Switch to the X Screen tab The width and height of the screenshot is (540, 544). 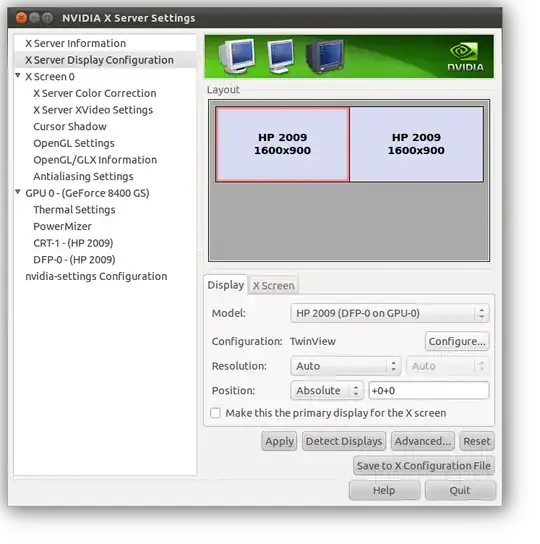[273, 286]
